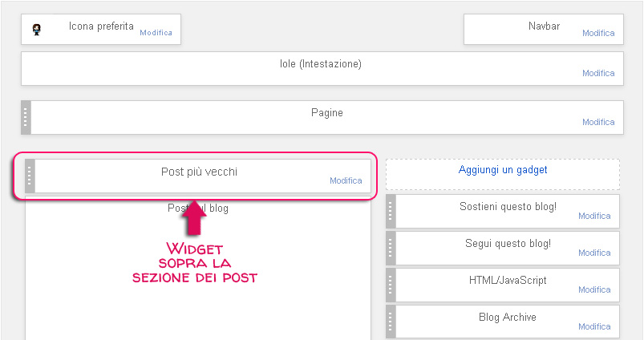Click Modifica on the Pagine gadget
The height and width of the screenshot is (340, 644).
tap(598, 122)
